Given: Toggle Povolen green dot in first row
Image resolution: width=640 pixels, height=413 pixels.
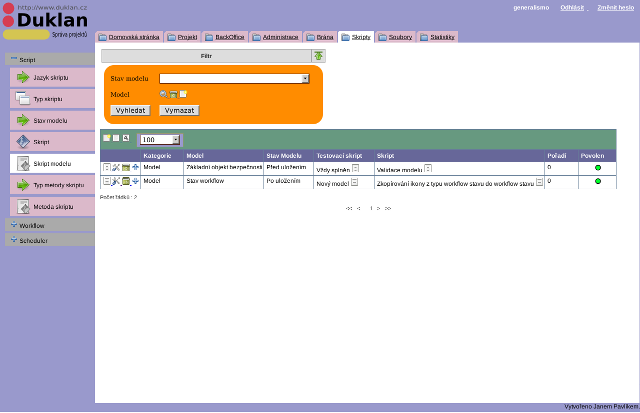Looking at the screenshot, I should pyautogui.click(x=598, y=167).
